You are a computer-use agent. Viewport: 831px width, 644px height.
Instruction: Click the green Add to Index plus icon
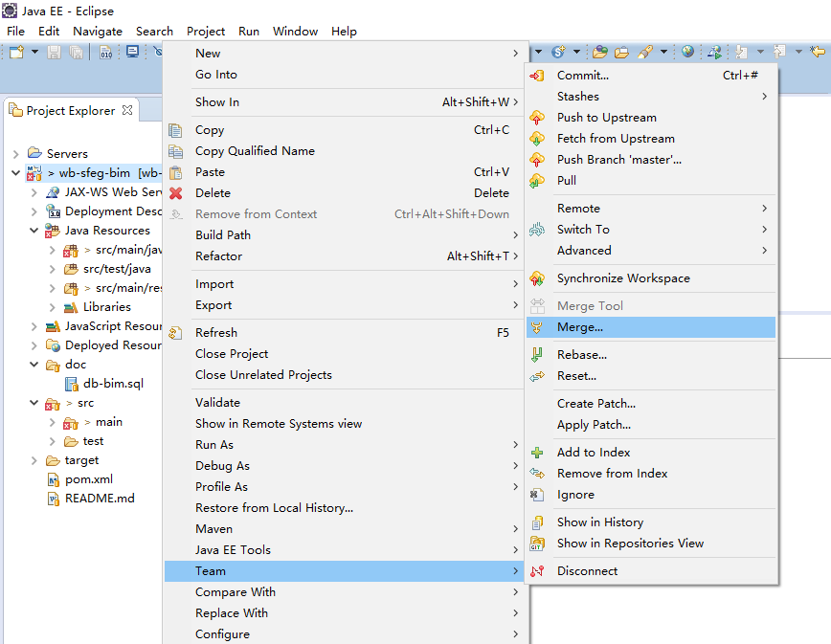pos(537,453)
